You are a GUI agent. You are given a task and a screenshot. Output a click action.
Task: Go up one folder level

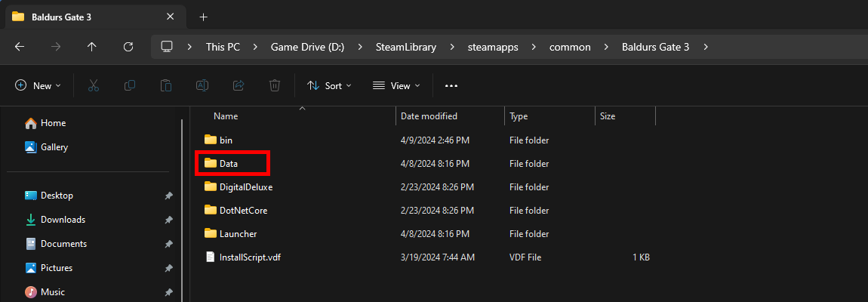(x=92, y=47)
